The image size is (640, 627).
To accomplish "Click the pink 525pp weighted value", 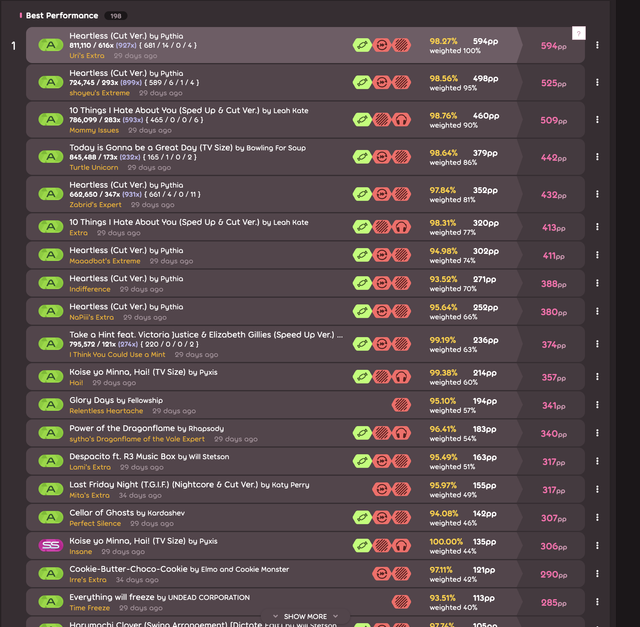I will pos(554,83).
